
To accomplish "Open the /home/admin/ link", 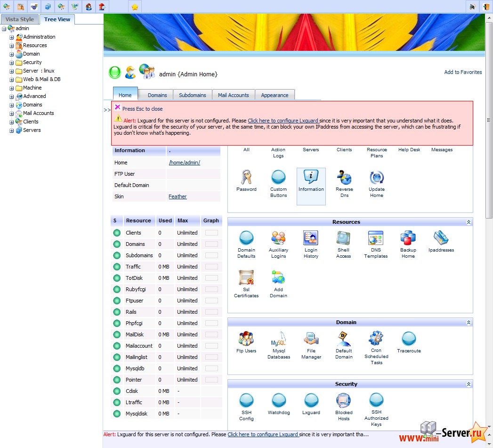I will 184,163.
